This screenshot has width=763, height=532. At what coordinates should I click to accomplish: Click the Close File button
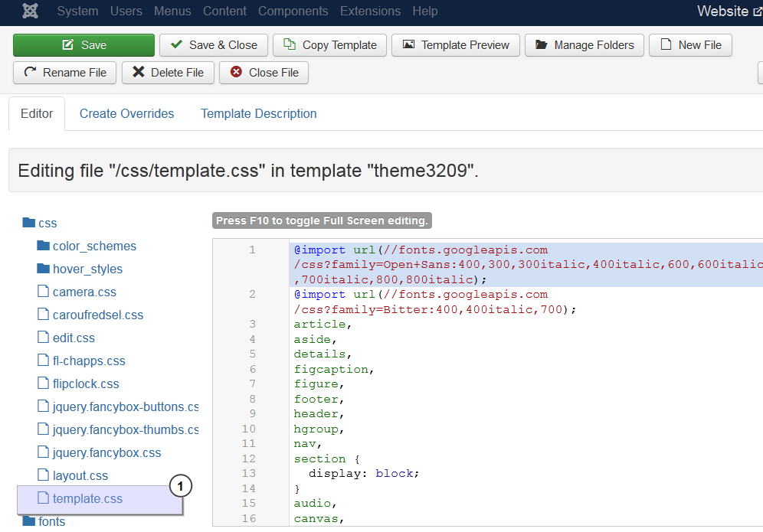(264, 73)
